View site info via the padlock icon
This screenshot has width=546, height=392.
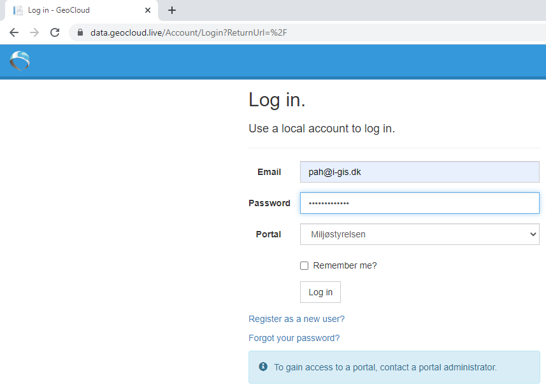pyautogui.click(x=80, y=32)
